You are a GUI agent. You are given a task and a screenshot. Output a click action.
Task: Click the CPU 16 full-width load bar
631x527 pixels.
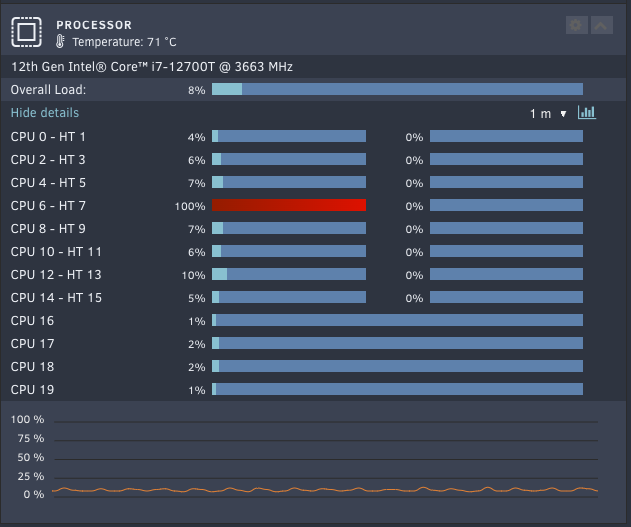tap(397, 320)
